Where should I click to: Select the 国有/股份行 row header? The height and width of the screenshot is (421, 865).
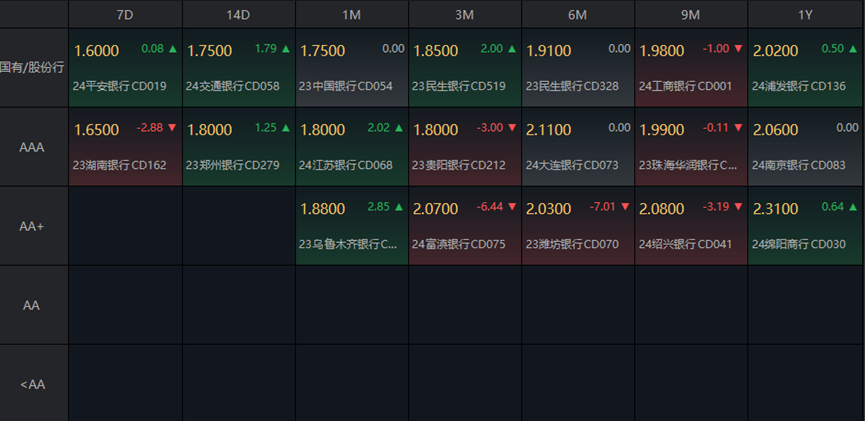click(x=33, y=67)
